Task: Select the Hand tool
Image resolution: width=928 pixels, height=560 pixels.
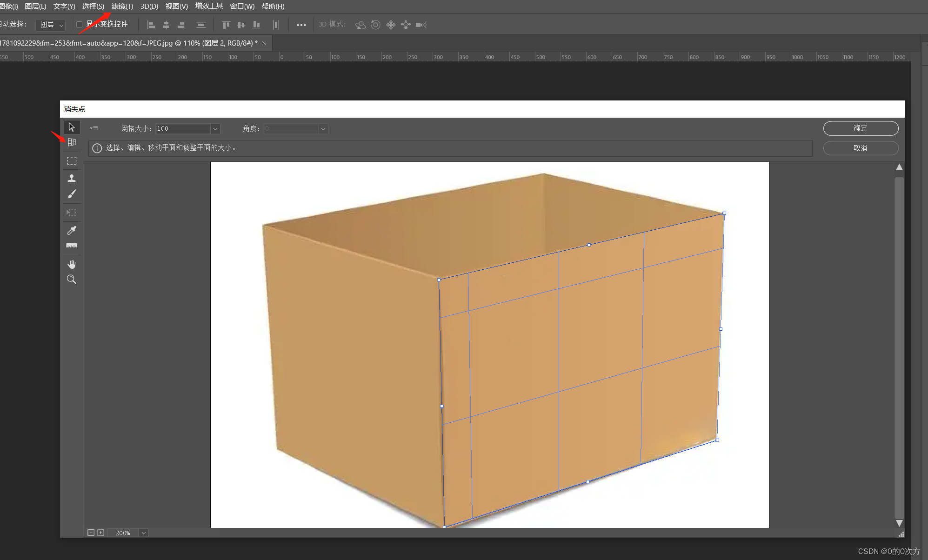Action: 72,264
